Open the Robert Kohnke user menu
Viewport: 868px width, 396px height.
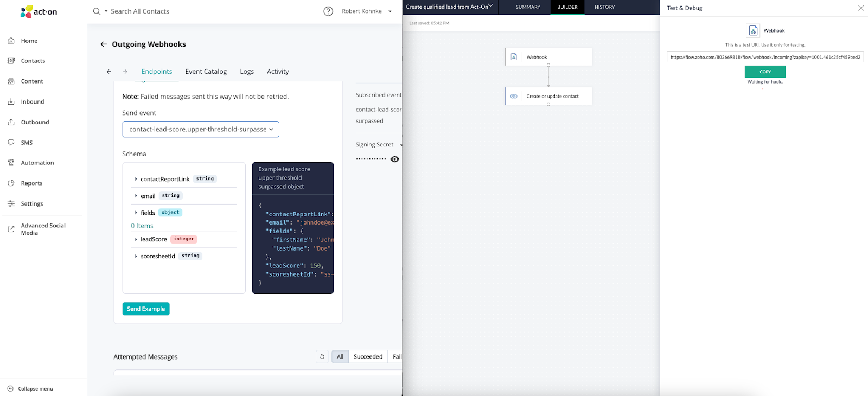(367, 11)
